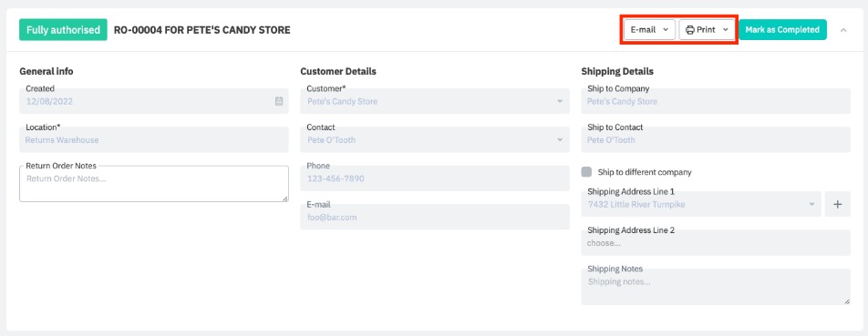The image size is (868, 336).
Task: Select the Ship to Contact field
Action: [x=716, y=140]
